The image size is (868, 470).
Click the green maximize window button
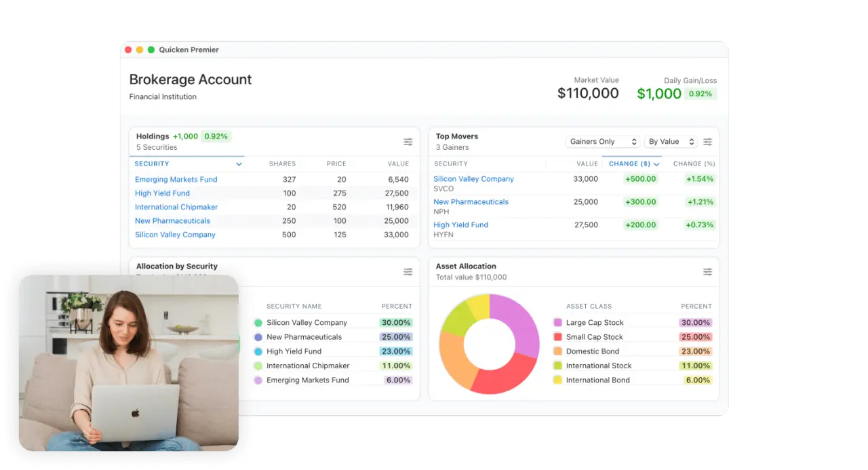pyautogui.click(x=151, y=50)
